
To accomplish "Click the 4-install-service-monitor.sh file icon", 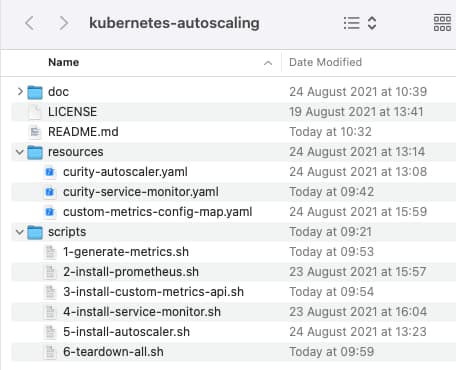I will click(50, 312).
